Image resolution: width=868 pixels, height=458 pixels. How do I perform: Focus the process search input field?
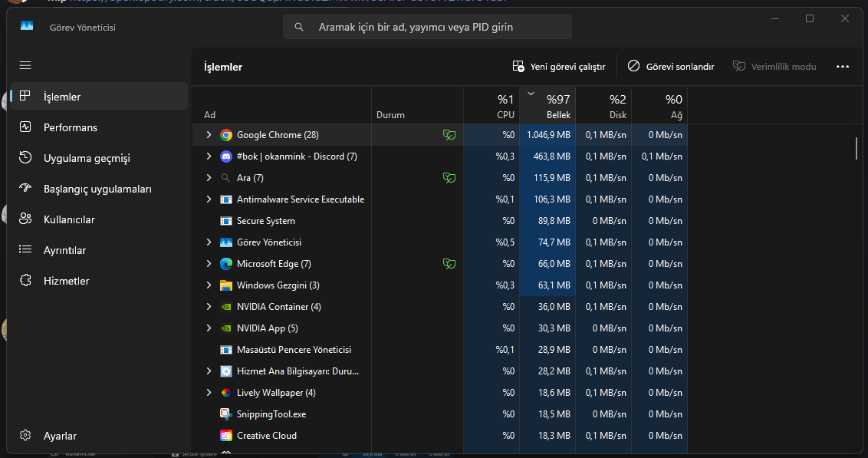(x=427, y=27)
